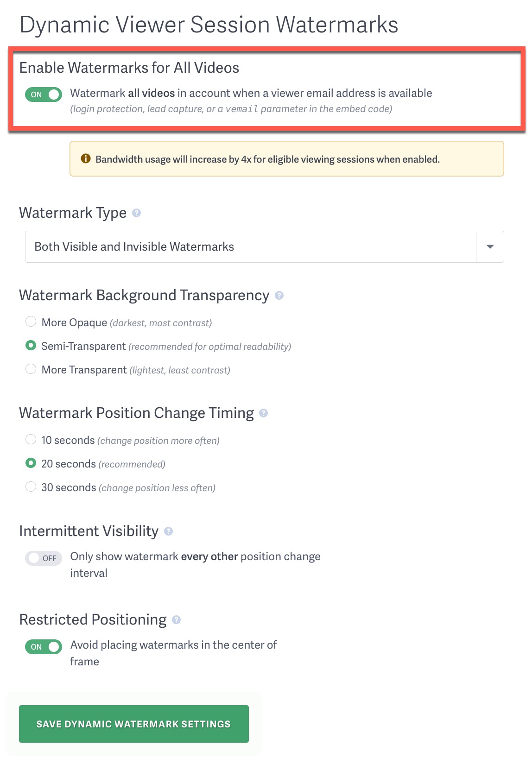Click the Watermark Background Transparency help icon
The height and width of the screenshot is (758, 532).
[279, 295]
